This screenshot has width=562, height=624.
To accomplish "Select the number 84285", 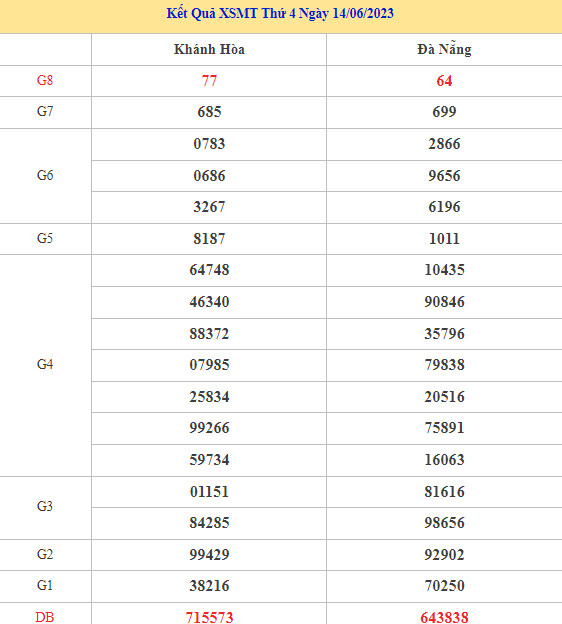I will tap(209, 523).
